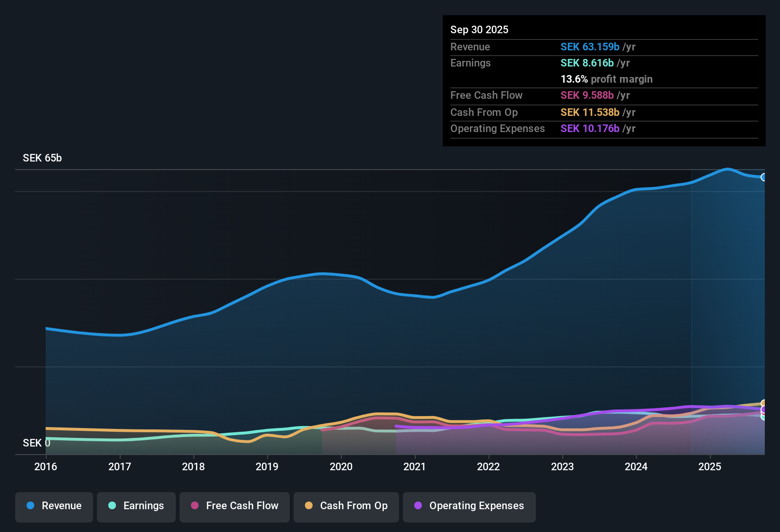
Task: Toggle the Earnings series off
Action: (x=136, y=506)
